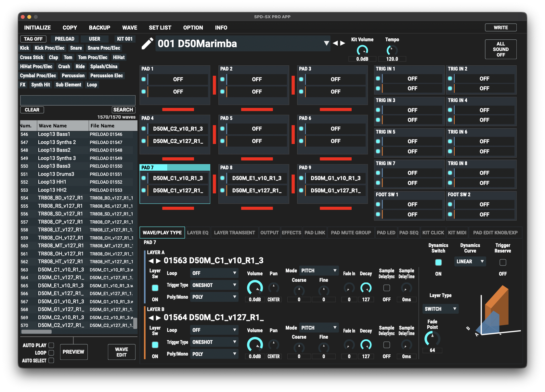Screen dimensions: 545x392
Task: Click red bar between PAD 1 and PAD 2
Action: tap(214, 85)
